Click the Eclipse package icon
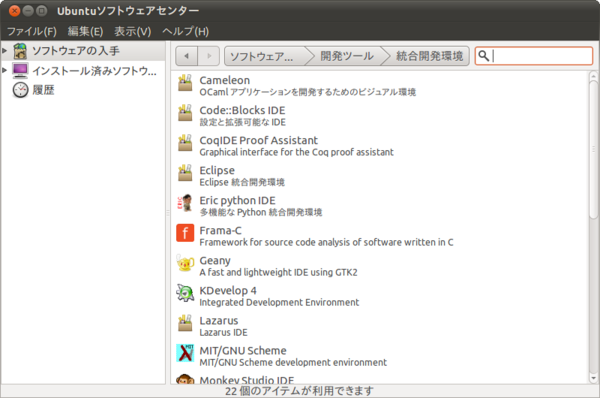600x398 pixels. (x=185, y=173)
